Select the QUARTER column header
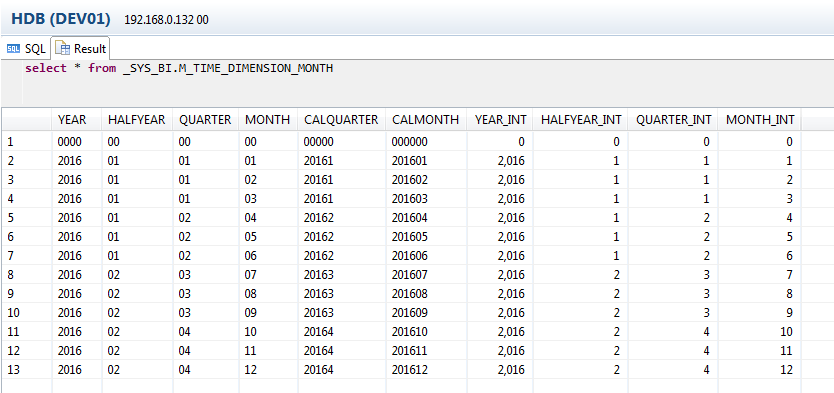The width and height of the screenshot is (834, 393). pos(205,120)
